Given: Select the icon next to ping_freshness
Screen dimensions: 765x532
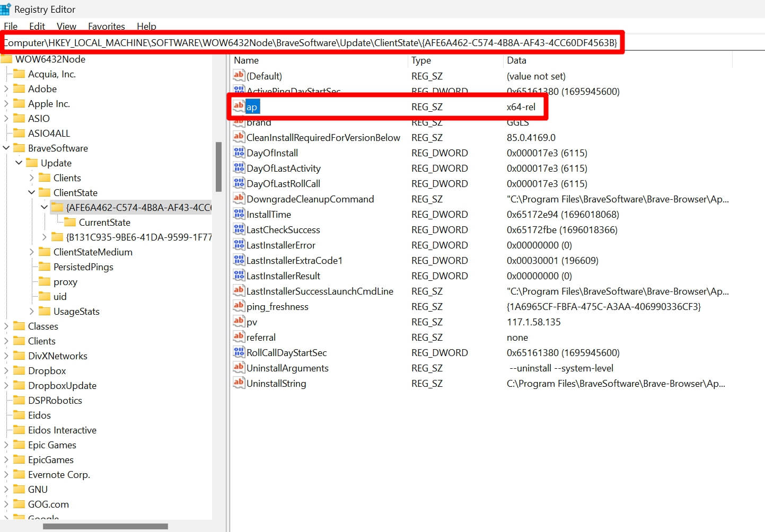Looking at the screenshot, I should [239, 306].
